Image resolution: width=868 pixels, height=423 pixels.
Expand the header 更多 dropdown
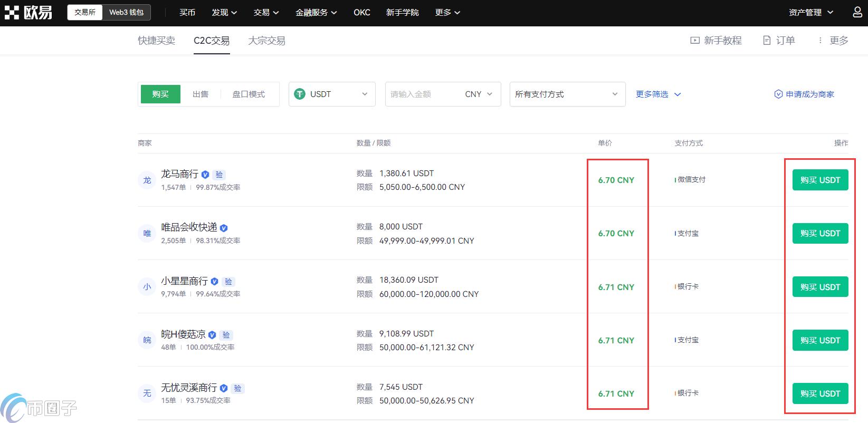447,12
